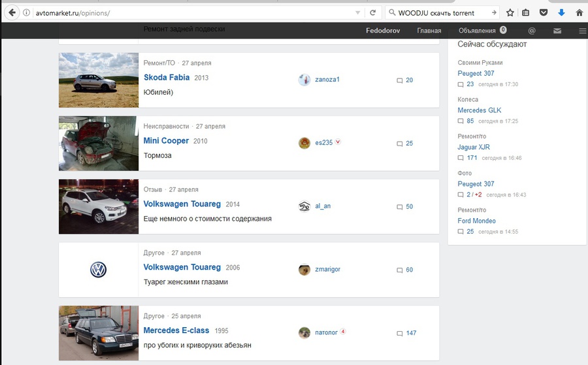Click the search go arrow

tap(494, 13)
